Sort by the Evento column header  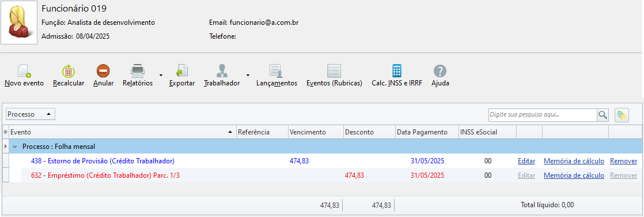tap(122, 132)
